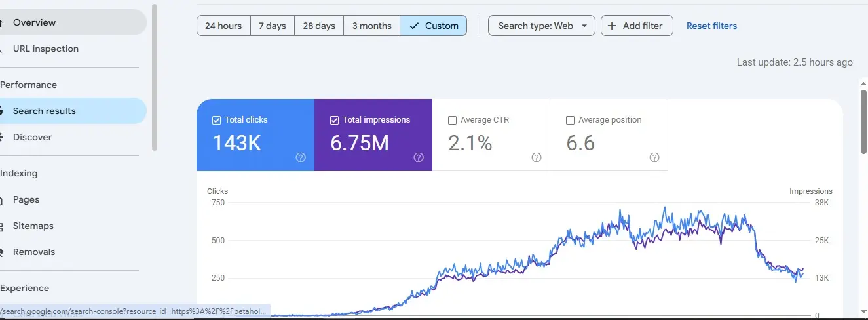Click help icon on Average CTR card

click(x=537, y=157)
